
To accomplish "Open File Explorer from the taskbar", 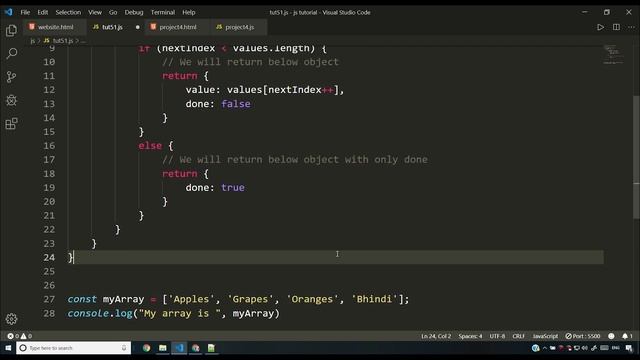I will click(x=162, y=348).
